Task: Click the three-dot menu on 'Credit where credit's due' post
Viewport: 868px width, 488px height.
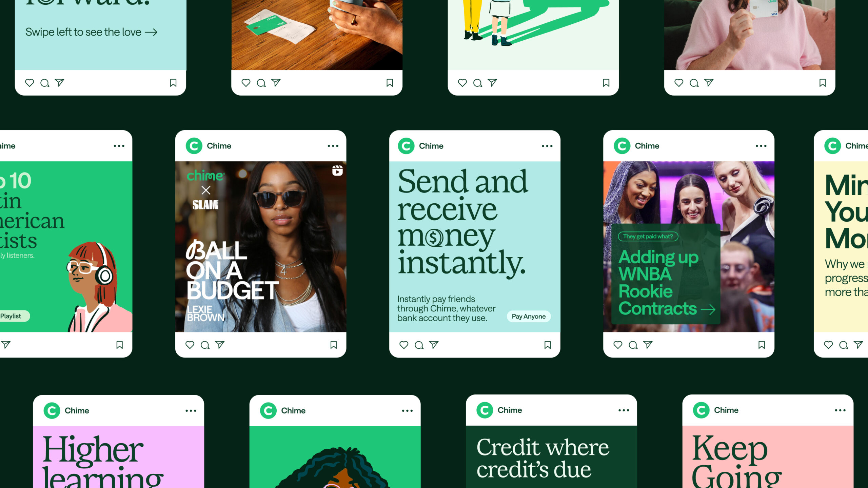Action: coord(624,410)
